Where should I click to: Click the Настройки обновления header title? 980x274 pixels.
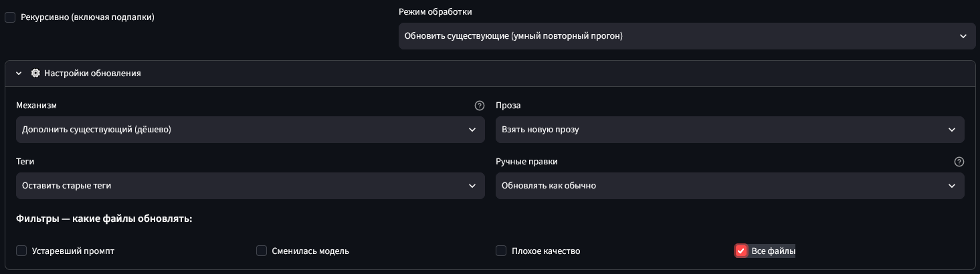coord(92,73)
